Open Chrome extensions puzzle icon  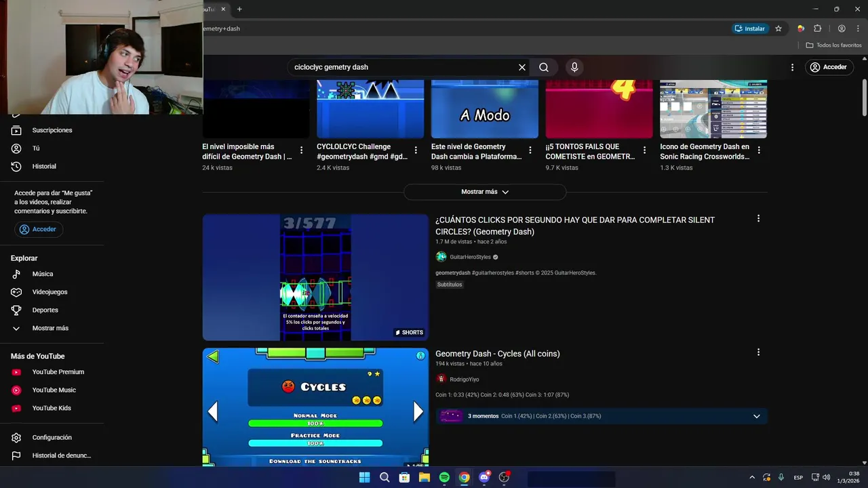click(817, 28)
